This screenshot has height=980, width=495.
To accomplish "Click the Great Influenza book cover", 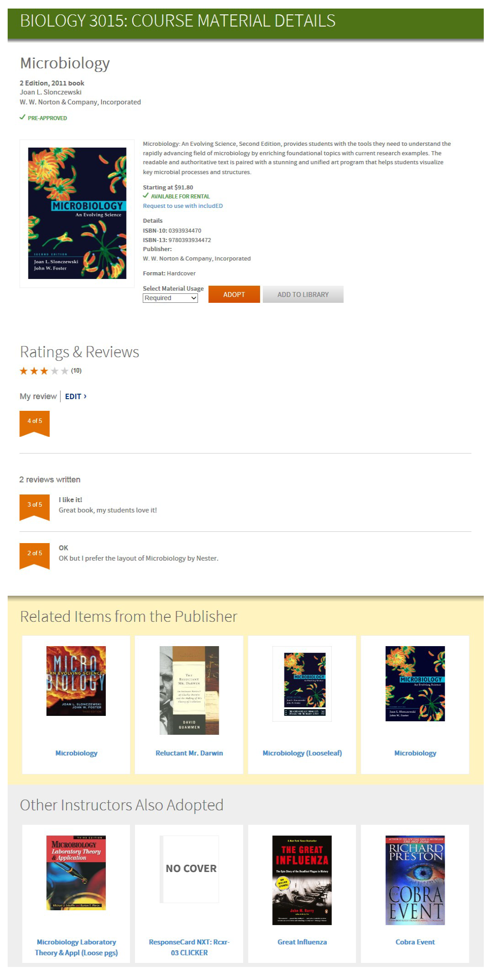I will 302,880.
